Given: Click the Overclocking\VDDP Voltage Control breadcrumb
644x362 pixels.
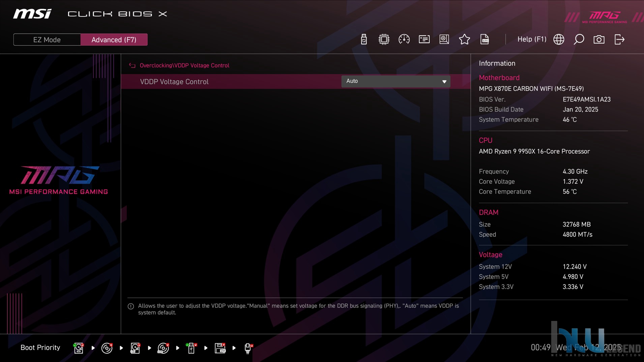Looking at the screenshot, I should (x=184, y=65).
